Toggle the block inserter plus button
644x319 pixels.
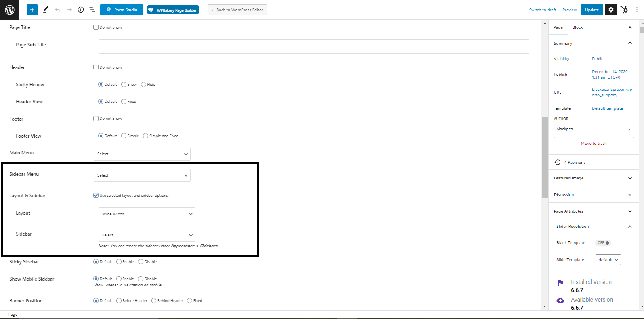(32, 10)
